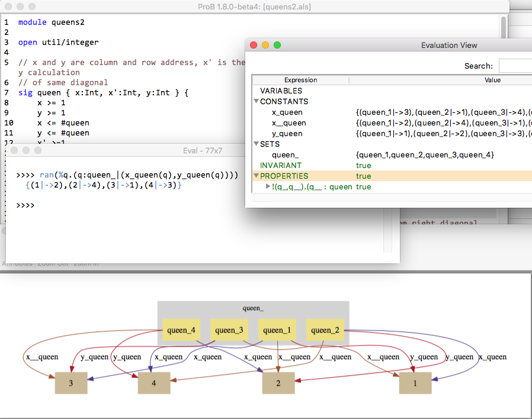The height and width of the screenshot is (419, 532).
Task: Minimize the Evaluation View window
Action: click(x=265, y=46)
